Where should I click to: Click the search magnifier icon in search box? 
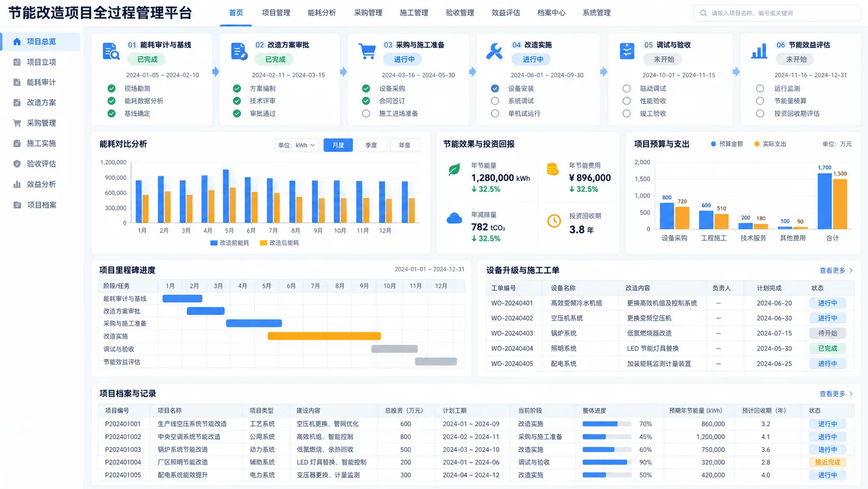[x=703, y=13]
